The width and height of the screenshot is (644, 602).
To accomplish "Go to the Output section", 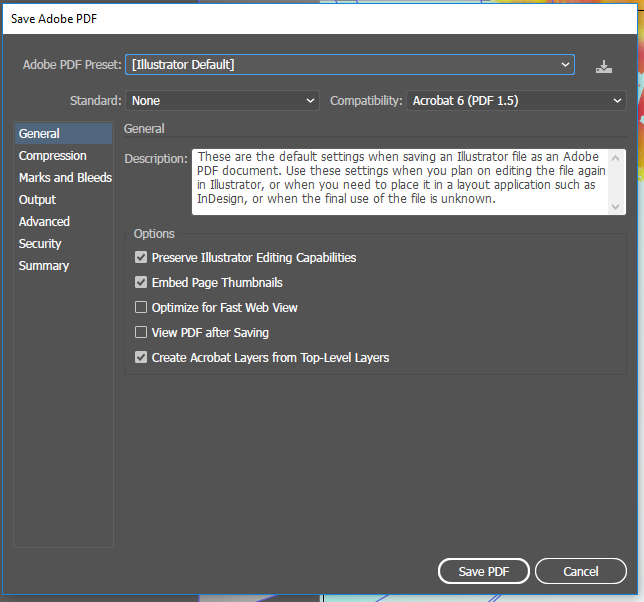I will pos(37,200).
